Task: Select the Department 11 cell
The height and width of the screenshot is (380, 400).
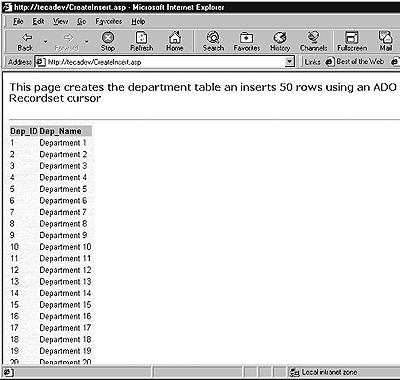Action: (x=65, y=258)
